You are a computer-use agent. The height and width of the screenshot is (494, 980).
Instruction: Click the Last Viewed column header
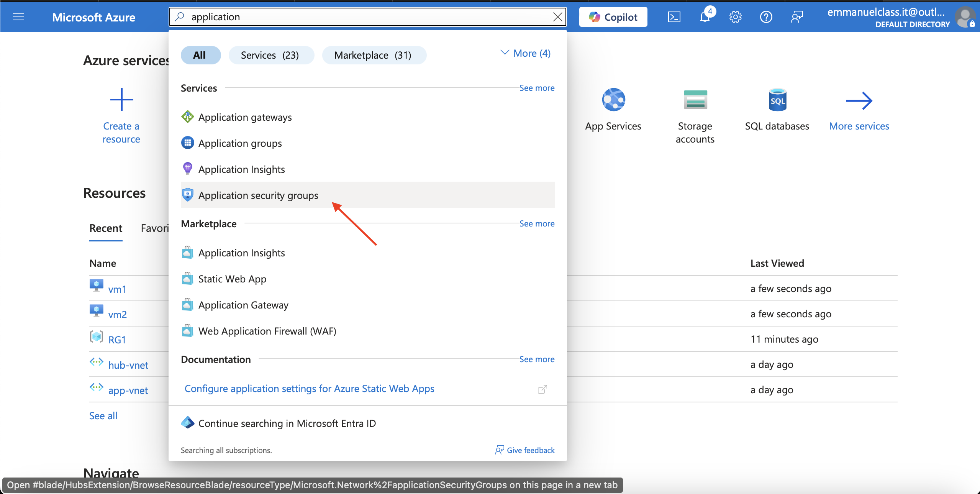(x=777, y=263)
